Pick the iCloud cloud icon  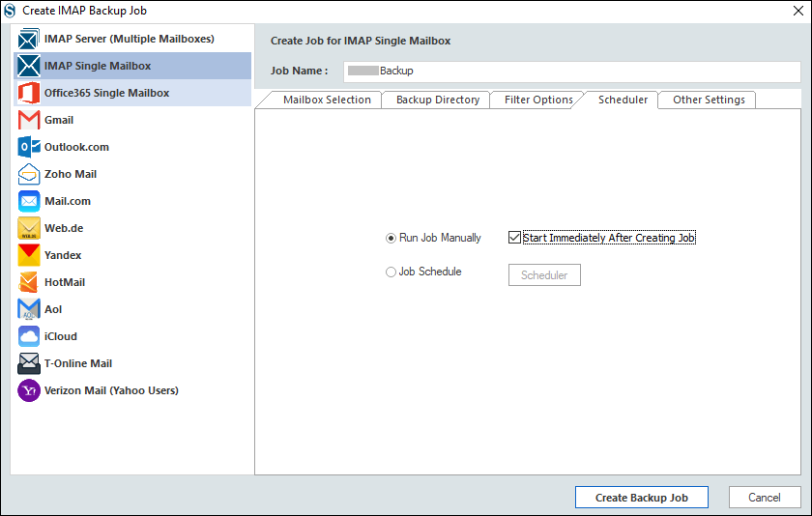pos(28,336)
